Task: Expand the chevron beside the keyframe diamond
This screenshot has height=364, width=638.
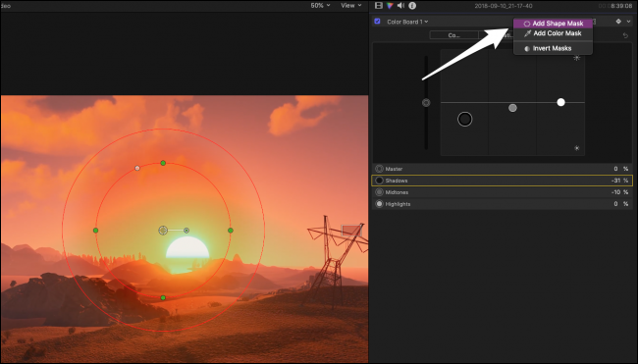Action: point(628,22)
